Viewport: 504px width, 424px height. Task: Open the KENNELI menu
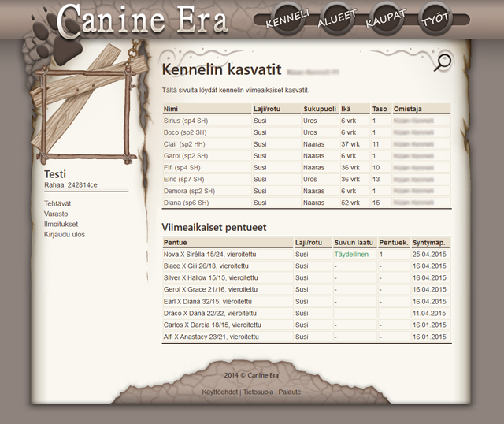coord(287,20)
